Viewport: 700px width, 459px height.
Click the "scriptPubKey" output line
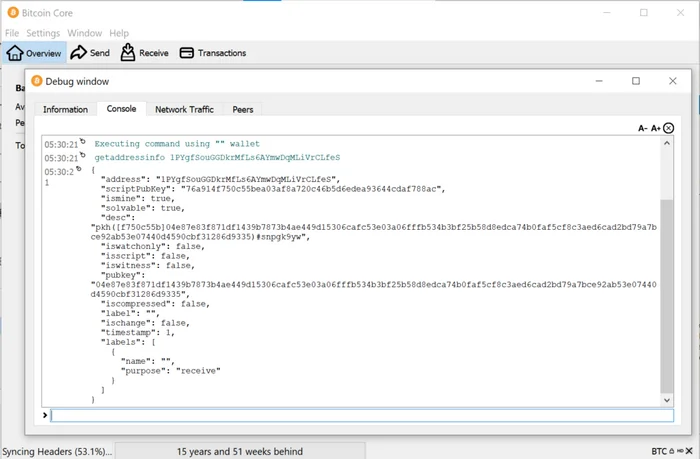273,189
